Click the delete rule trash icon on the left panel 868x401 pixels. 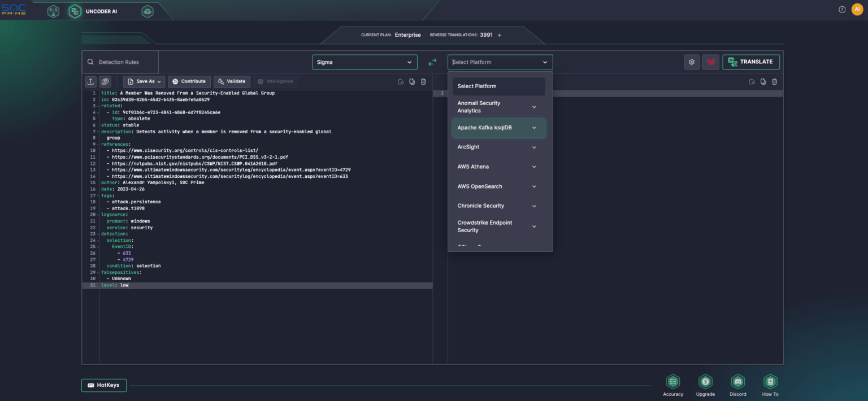click(423, 81)
